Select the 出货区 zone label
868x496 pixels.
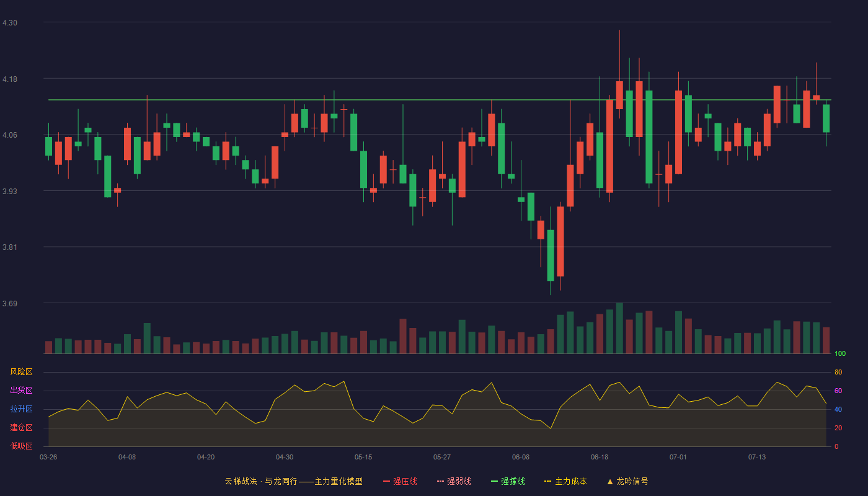21,391
